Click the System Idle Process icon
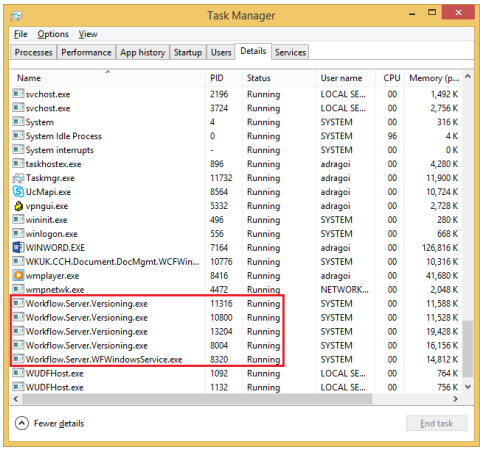Screen dimensions: 480x450 (x=18, y=136)
